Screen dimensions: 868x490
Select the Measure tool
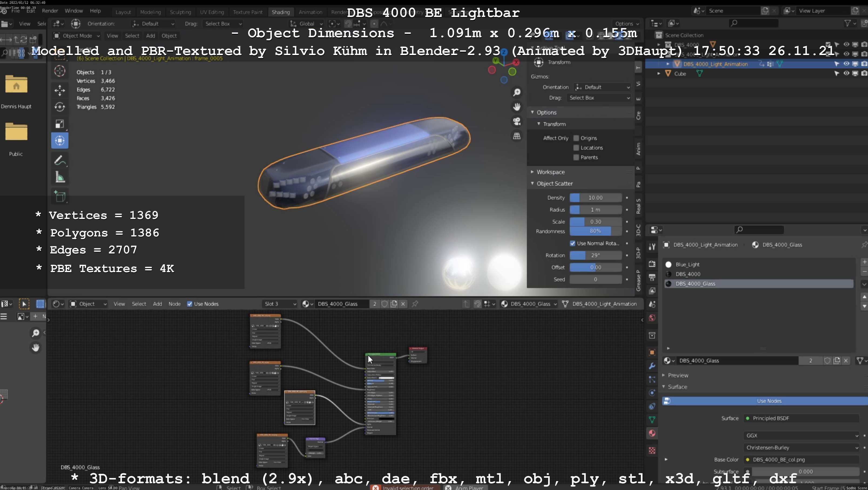[60, 177]
